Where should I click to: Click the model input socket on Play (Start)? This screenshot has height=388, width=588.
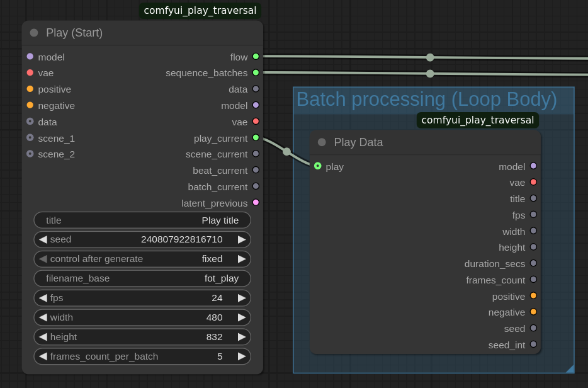tap(30, 57)
